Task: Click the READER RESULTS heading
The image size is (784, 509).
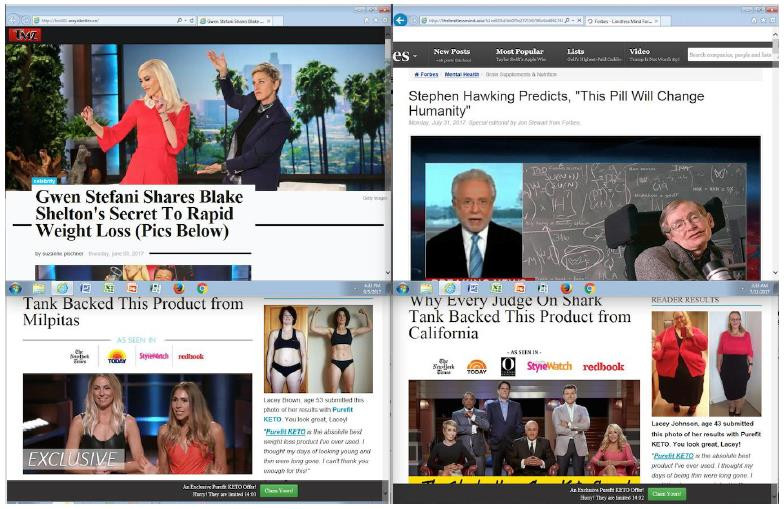Action: (685, 300)
